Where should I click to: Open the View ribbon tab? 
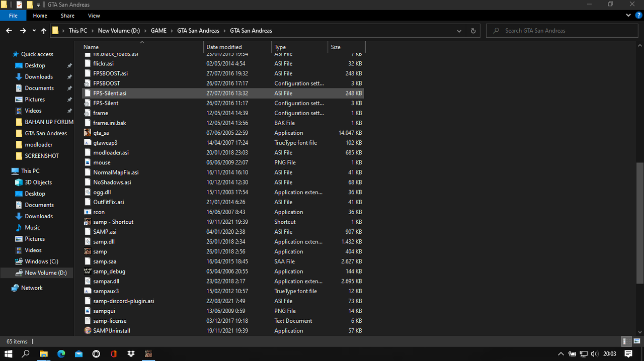click(x=94, y=16)
